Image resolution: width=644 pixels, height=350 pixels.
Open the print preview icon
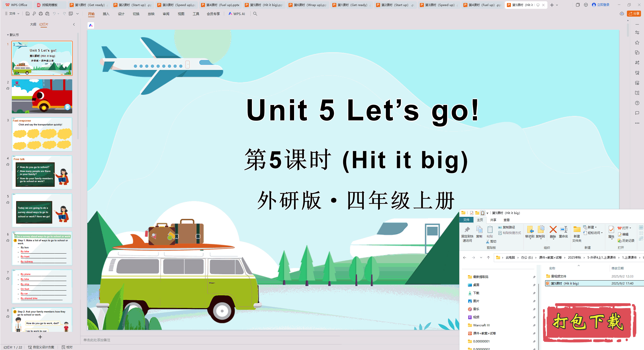pos(47,14)
